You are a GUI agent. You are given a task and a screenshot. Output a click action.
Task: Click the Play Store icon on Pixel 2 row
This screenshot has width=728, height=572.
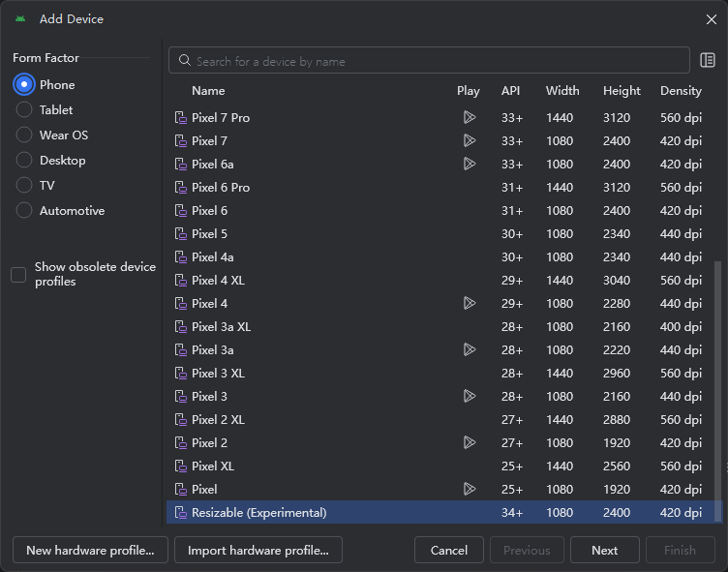point(469,443)
